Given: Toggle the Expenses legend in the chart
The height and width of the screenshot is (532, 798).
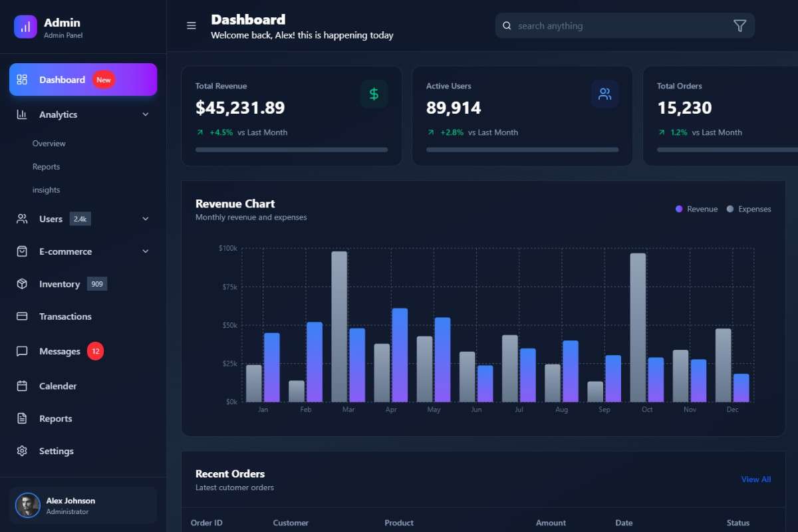Looking at the screenshot, I should click(749, 208).
